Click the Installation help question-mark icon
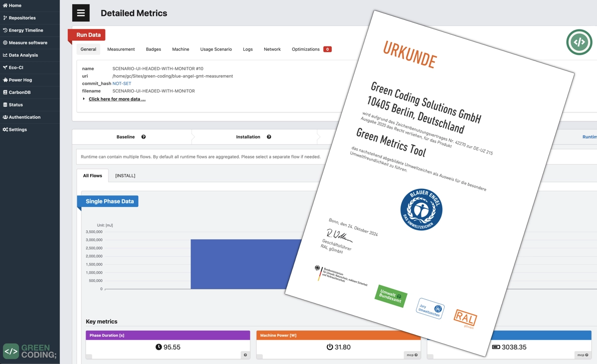This screenshot has width=597, height=364. (x=269, y=137)
